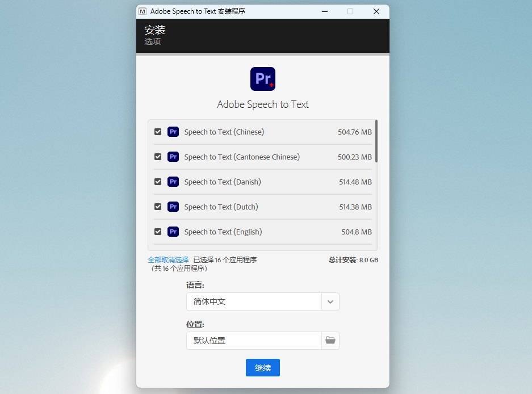The image size is (532, 394).
Task: Click the Pr icon beside Danish
Action: pos(173,182)
